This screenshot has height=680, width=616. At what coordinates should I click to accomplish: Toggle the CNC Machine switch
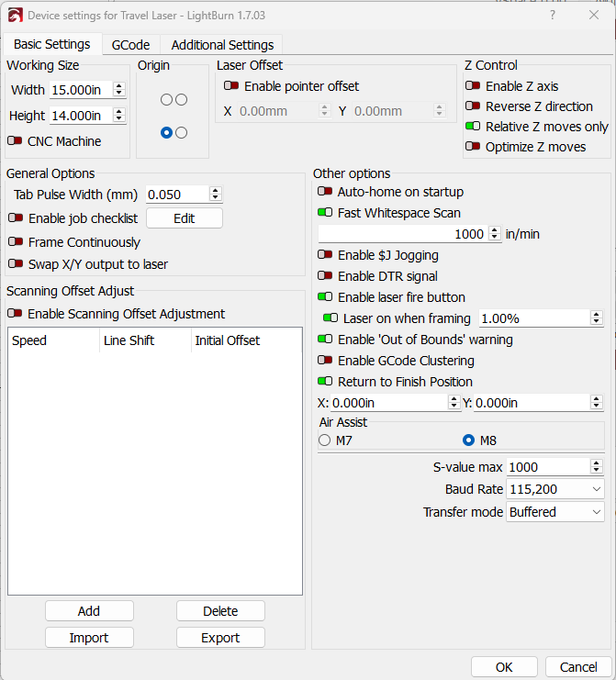[x=15, y=140]
